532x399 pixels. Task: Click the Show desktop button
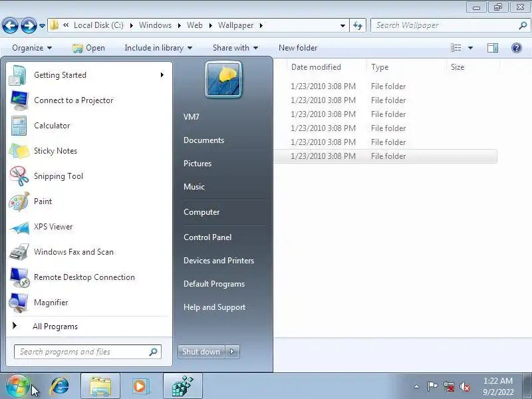coord(528,386)
